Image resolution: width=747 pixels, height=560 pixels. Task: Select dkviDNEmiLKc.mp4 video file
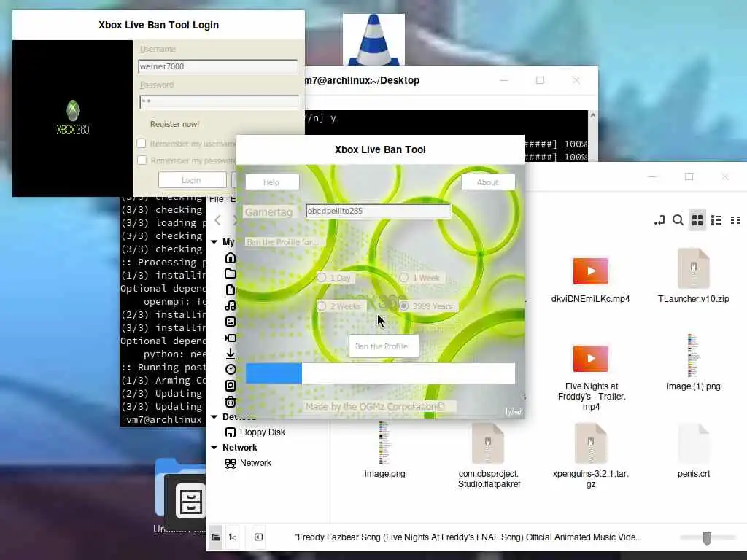590,279
